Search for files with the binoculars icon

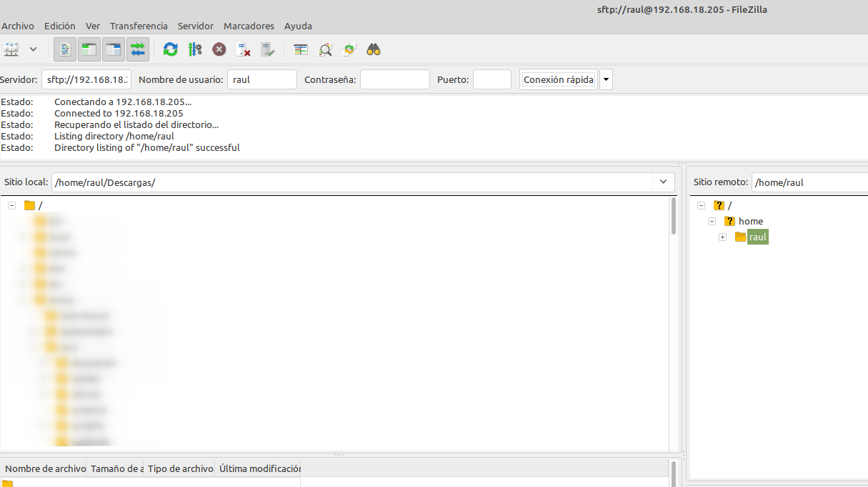coord(373,49)
